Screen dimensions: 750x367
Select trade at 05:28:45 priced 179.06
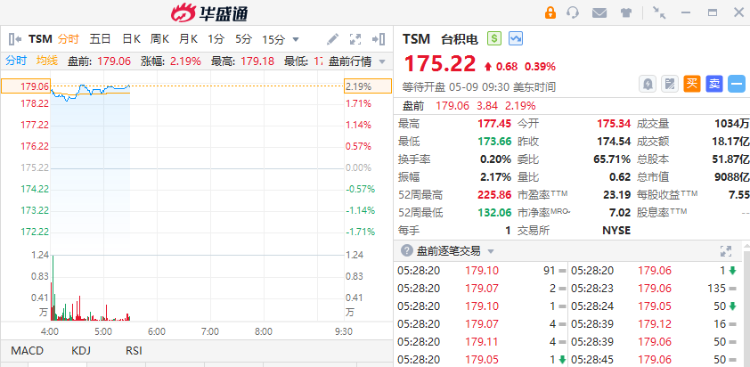pos(654,359)
